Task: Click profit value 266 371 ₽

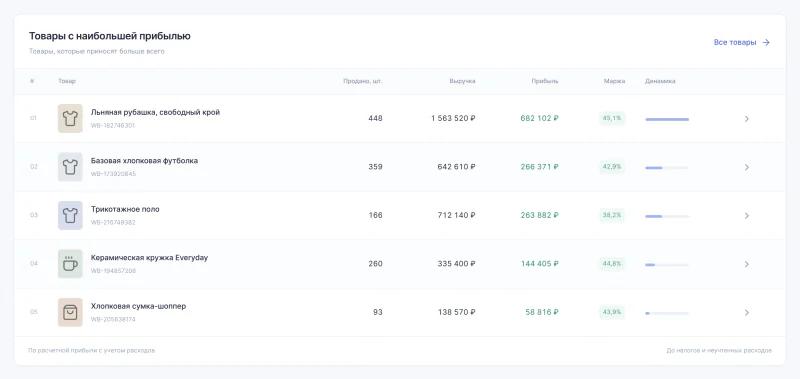Action: pyautogui.click(x=539, y=167)
